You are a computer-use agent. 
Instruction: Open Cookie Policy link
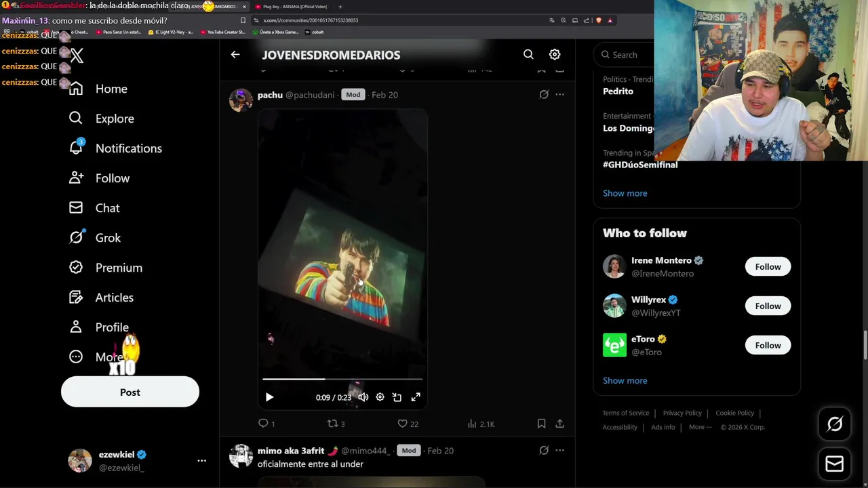(x=734, y=413)
